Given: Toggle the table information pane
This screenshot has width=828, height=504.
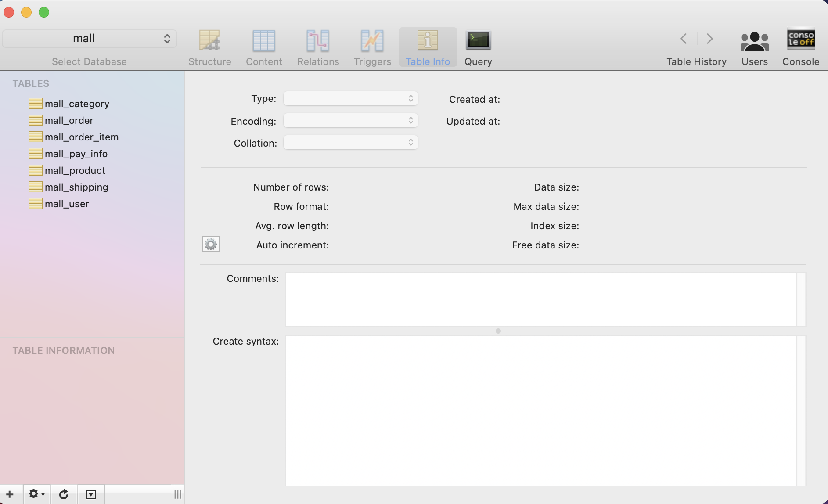Looking at the screenshot, I should point(91,494).
